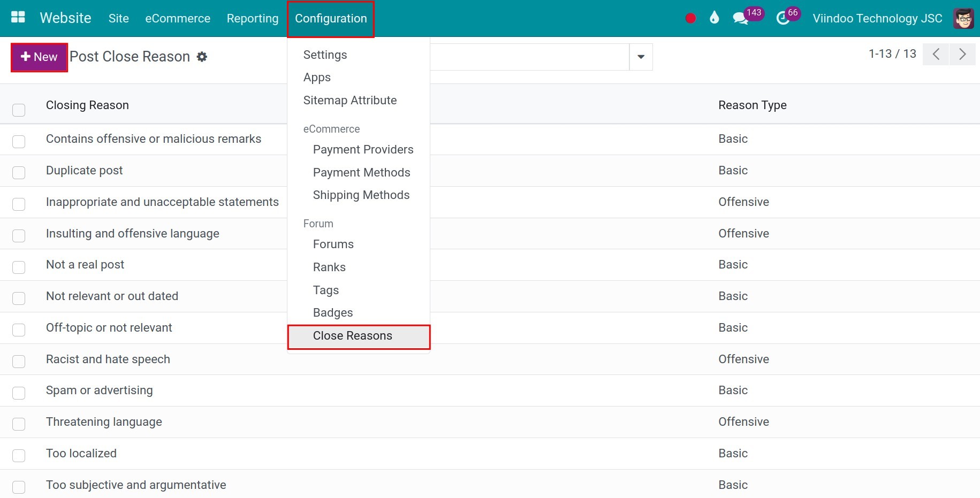Go to the previous page arrow
This screenshot has width=980, height=498.
tap(936, 54)
